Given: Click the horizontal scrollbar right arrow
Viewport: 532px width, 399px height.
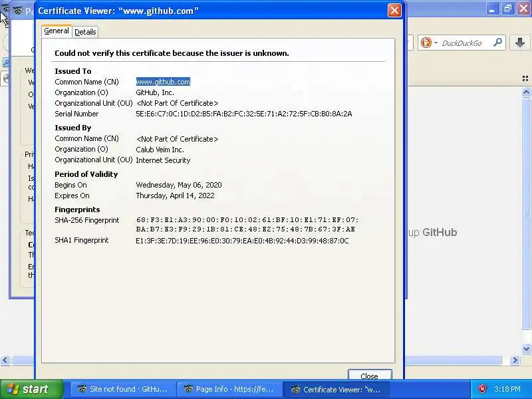Looking at the screenshot, I should [x=515, y=360].
